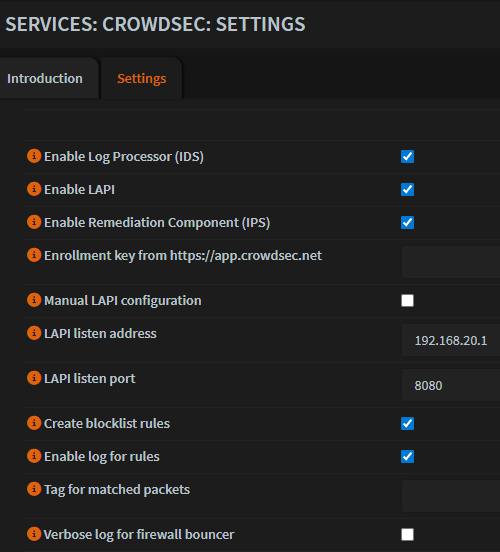Click info icon beside Manual LAPI configuration
The width and height of the screenshot is (500, 552).
[x=34, y=300]
